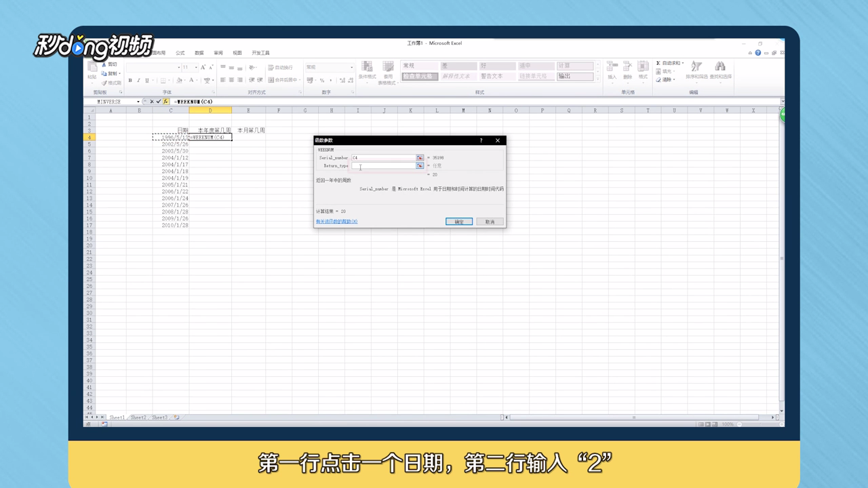Open the 数据 (Data) ribbon tab
Image resolution: width=868 pixels, height=488 pixels.
(x=199, y=53)
